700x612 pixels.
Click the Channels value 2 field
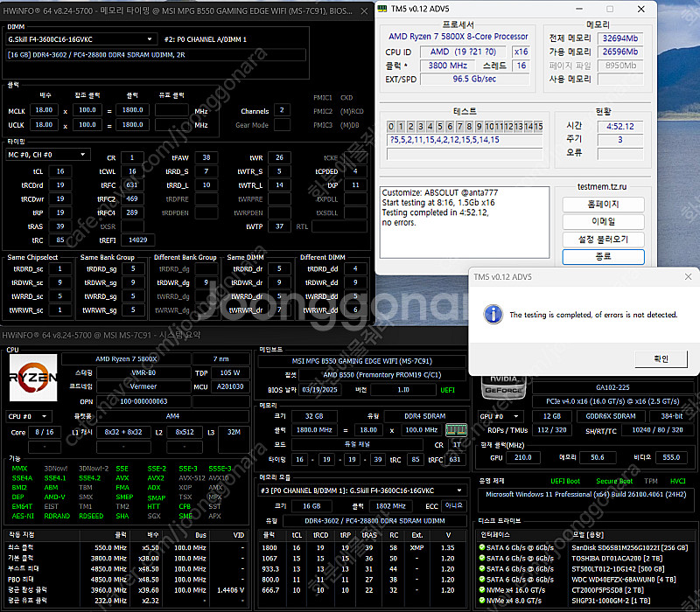[282, 110]
